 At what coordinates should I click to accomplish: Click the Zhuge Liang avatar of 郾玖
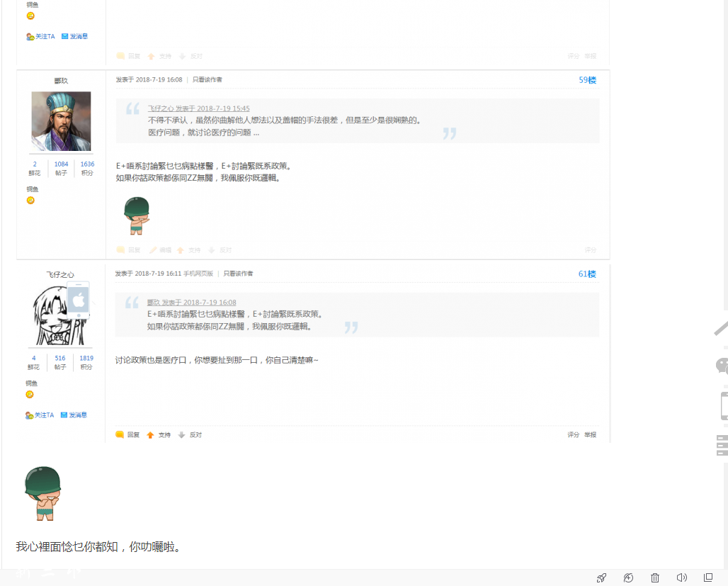[60, 120]
